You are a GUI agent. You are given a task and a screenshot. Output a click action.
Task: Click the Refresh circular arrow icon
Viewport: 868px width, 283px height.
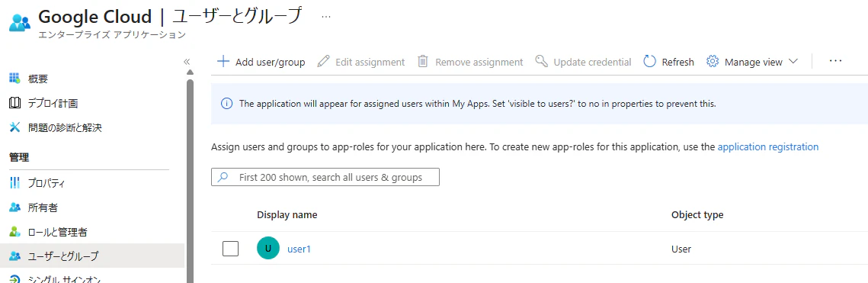pyautogui.click(x=649, y=62)
